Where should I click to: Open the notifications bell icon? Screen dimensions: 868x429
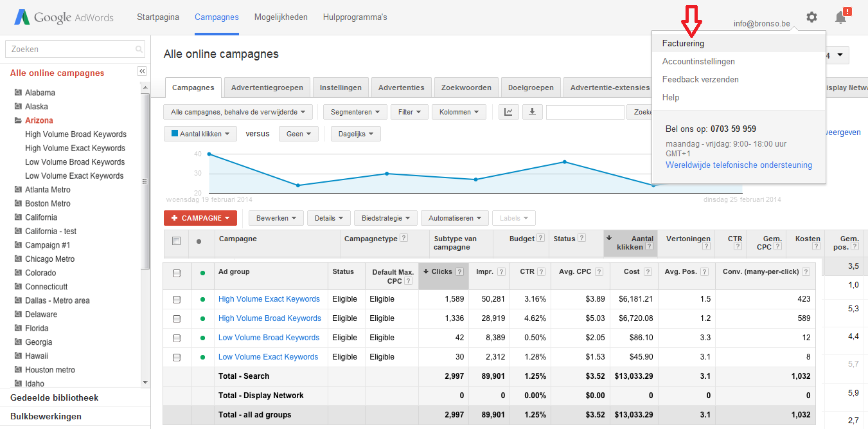(x=841, y=17)
